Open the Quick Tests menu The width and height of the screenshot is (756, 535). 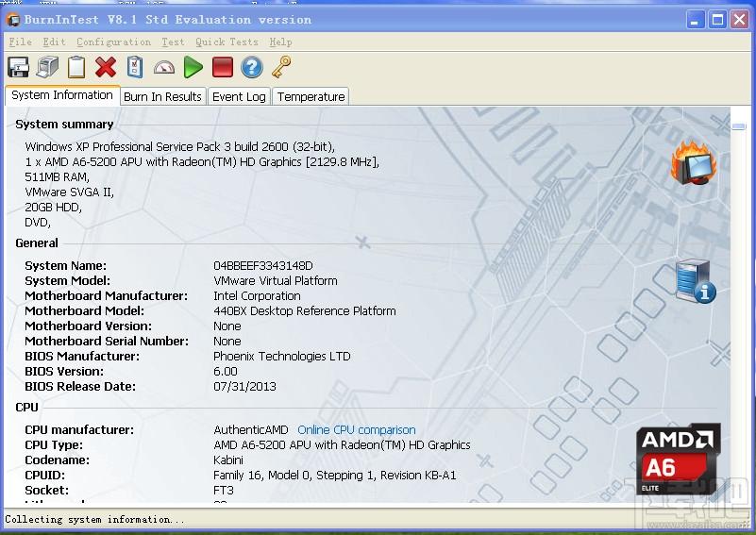227,42
